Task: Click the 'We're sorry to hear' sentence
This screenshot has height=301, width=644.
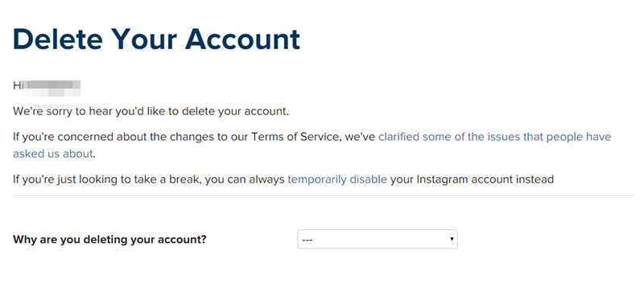Action: click(x=151, y=111)
